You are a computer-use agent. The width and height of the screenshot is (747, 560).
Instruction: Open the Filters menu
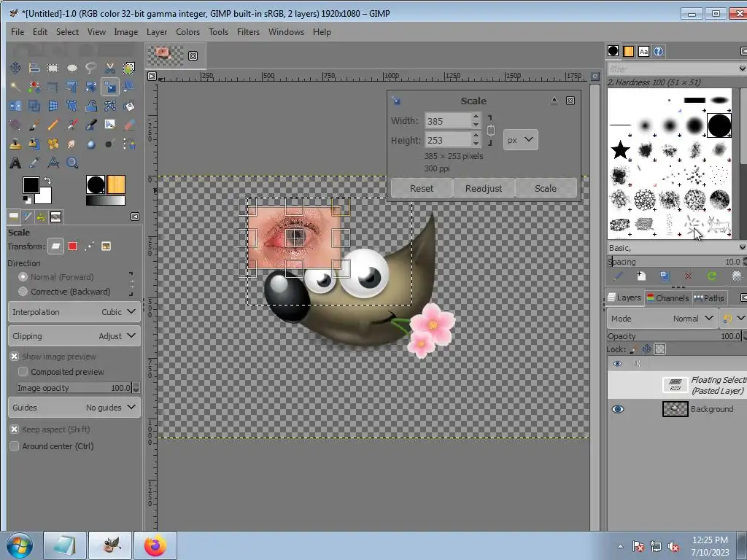point(248,32)
